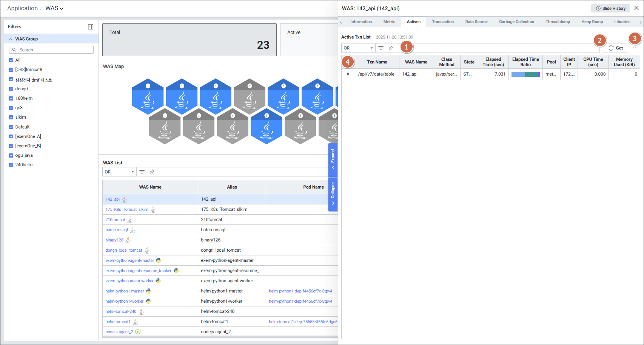This screenshot has height=345, width=644.
Task: Click the pin icon in WAS List toolbar
Action: pos(152,172)
